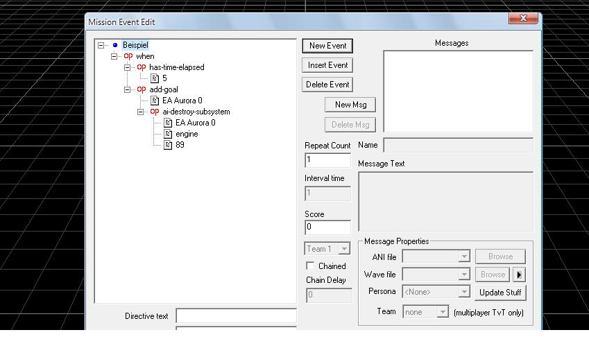
Task: Collapse the ai-destroy-subsystem branch
Action: (x=141, y=112)
